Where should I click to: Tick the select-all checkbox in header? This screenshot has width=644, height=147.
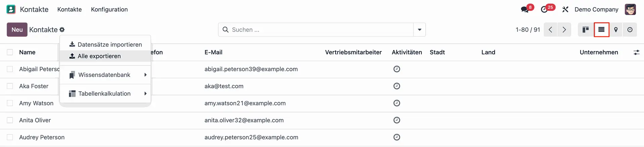[x=10, y=52]
